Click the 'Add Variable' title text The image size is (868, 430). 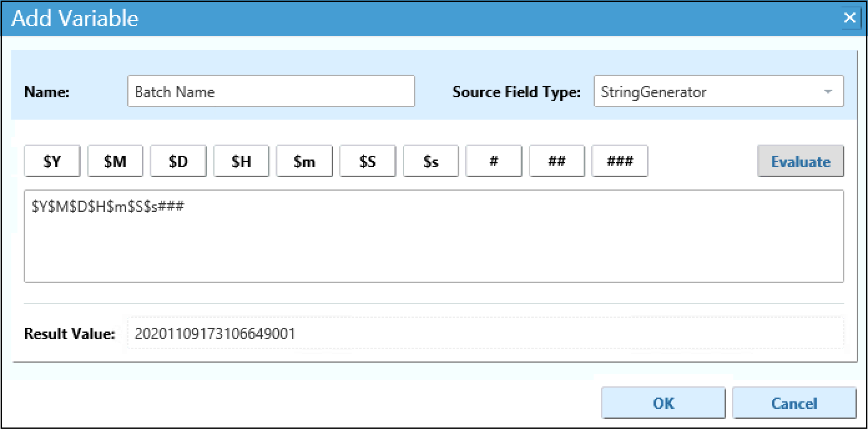[x=75, y=18]
